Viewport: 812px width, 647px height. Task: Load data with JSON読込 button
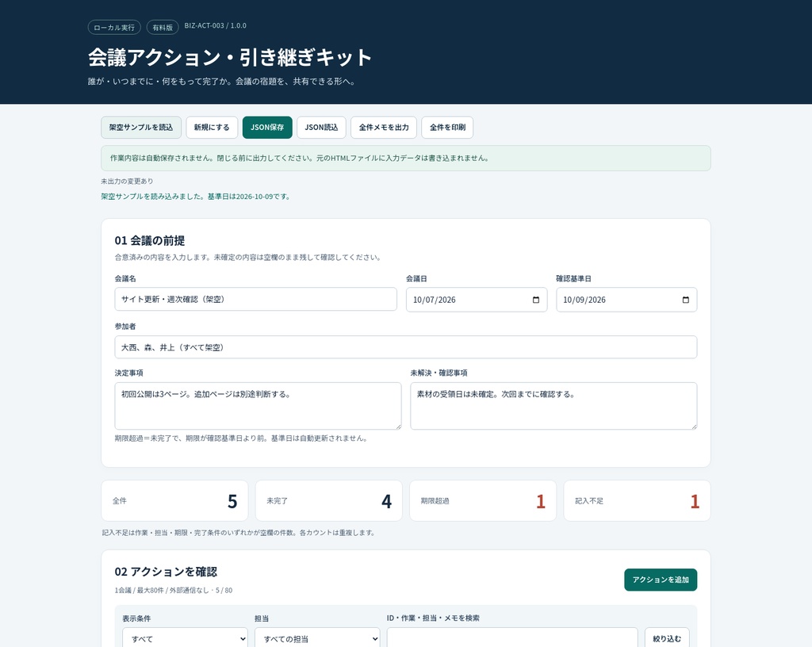[x=321, y=128]
